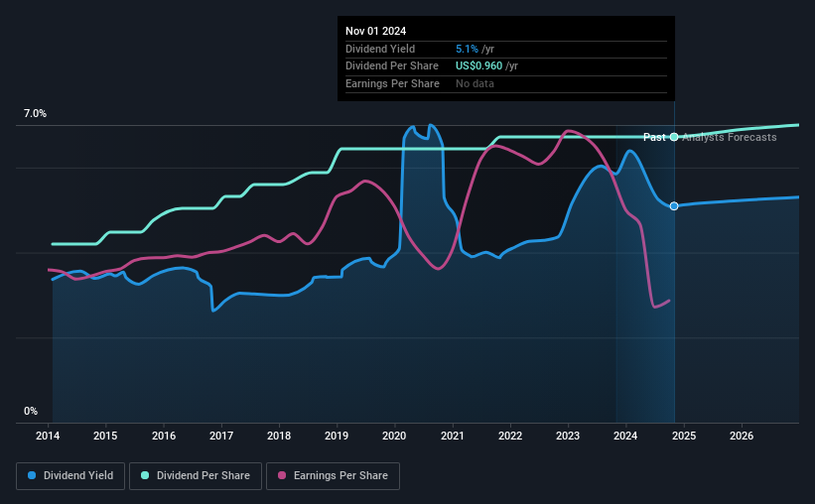Click the 2026 x-axis label
This screenshot has height=504, width=815.
(742, 436)
